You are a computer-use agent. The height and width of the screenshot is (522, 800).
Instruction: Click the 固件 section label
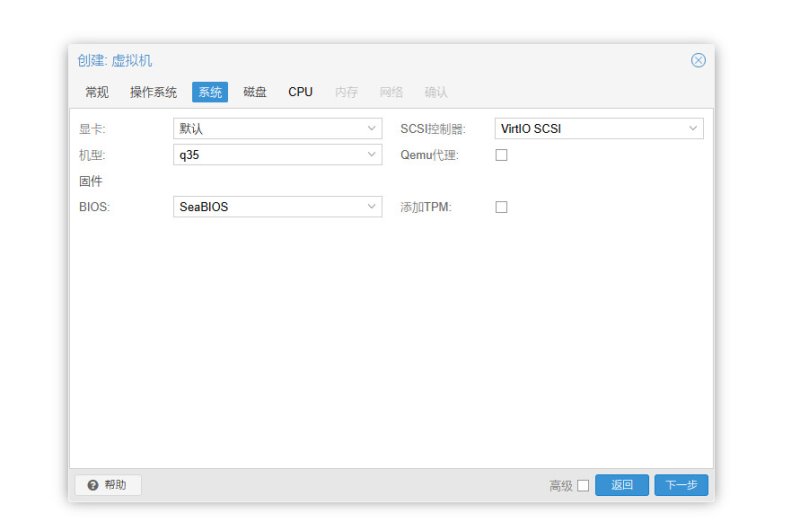point(90,181)
